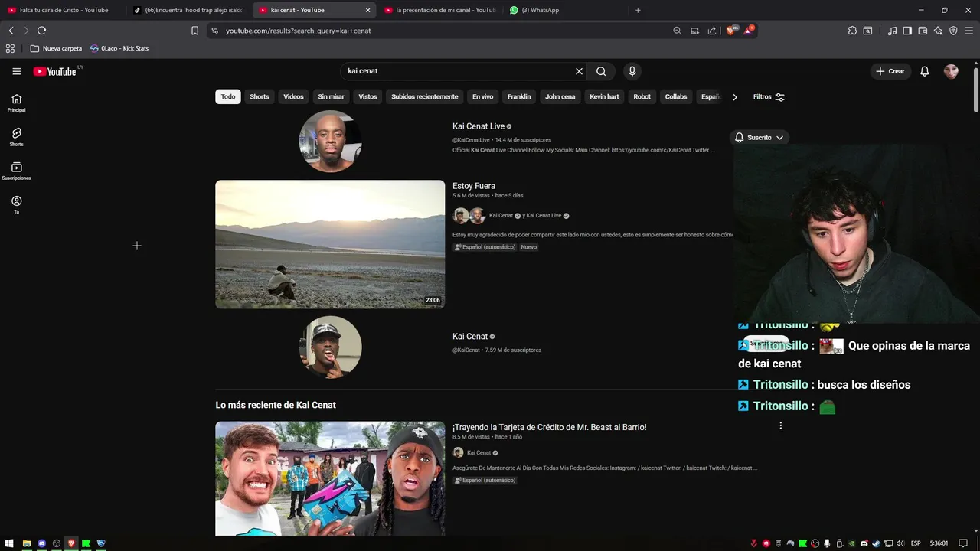Share this page via the share icon
Screen dimensions: 980x551
click(712, 31)
